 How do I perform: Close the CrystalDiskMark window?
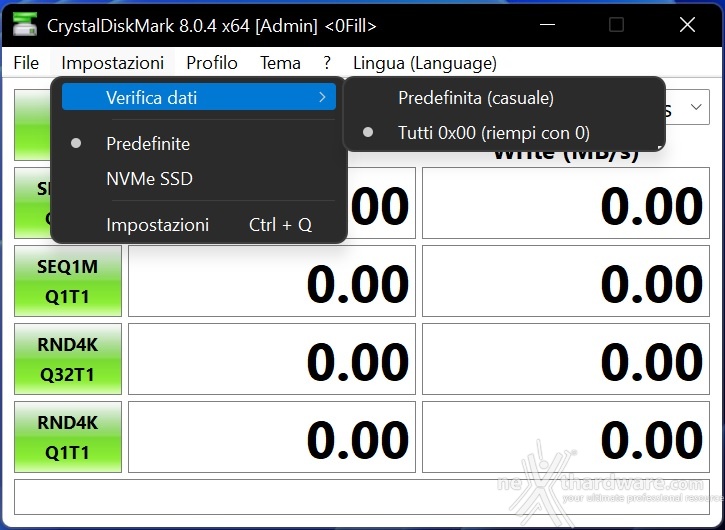point(687,25)
